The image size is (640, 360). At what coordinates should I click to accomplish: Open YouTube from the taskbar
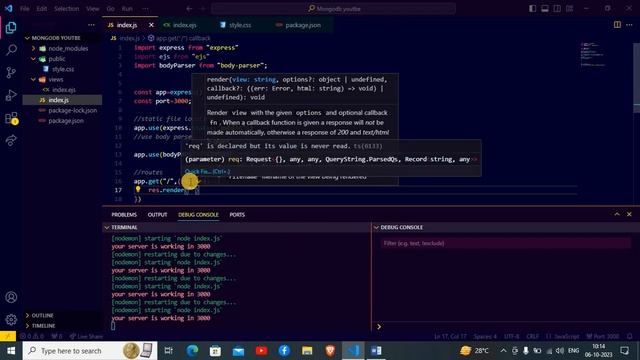261,351
